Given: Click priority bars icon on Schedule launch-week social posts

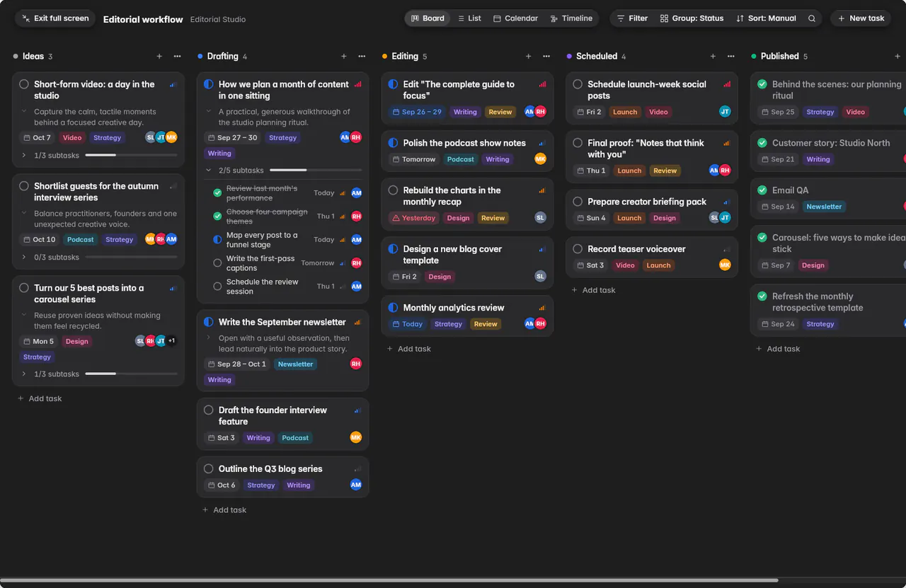Looking at the screenshot, I should point(727,84).
